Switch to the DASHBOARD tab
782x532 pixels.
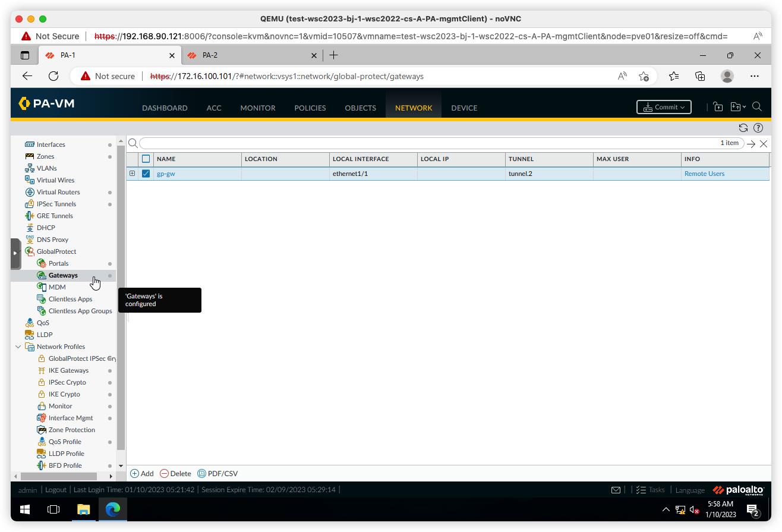(165, 108)
